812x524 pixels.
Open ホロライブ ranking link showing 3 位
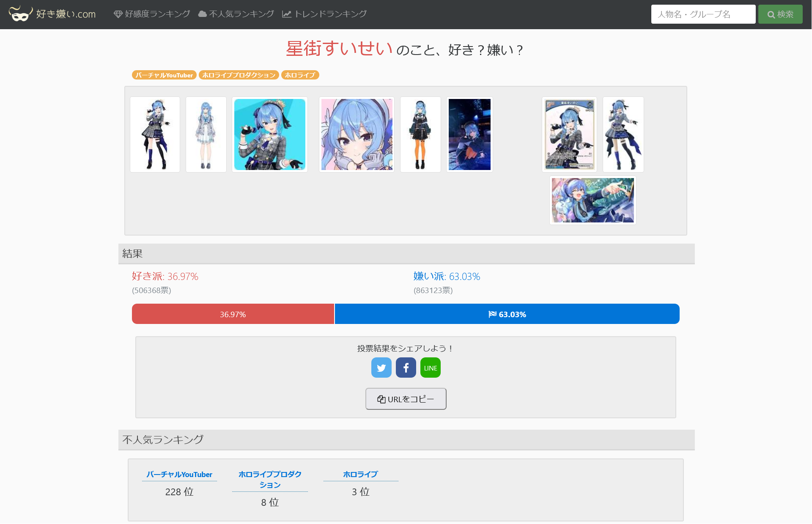click(x=361, y=475)
